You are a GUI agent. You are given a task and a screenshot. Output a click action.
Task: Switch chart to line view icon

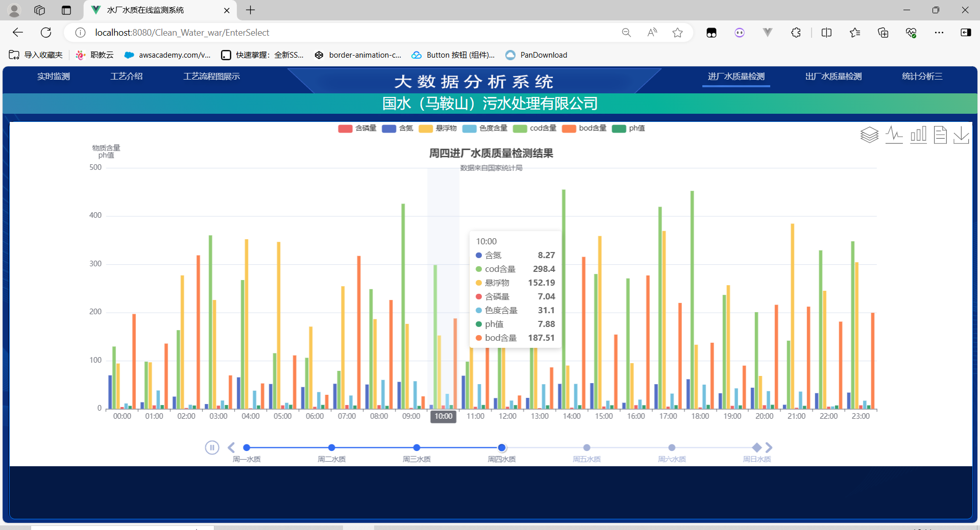click(894, 135)
